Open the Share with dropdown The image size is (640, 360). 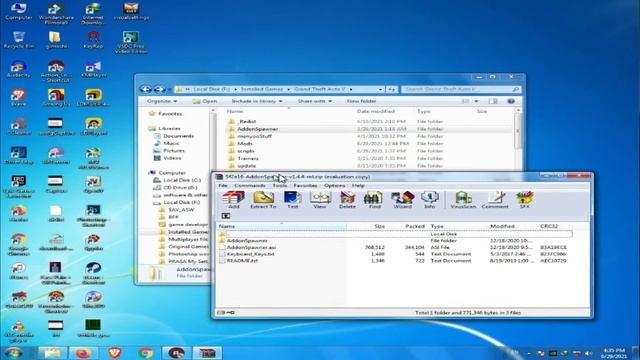[314, 101]
